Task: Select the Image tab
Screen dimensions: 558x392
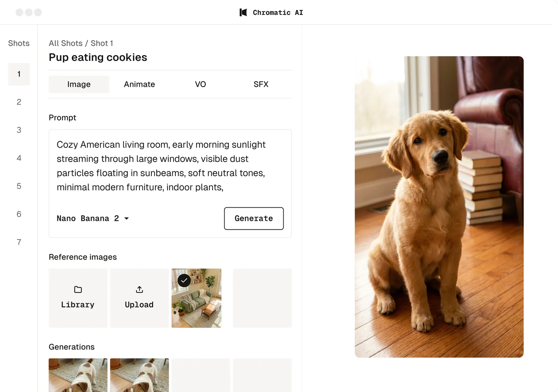Action: (79, 85)
